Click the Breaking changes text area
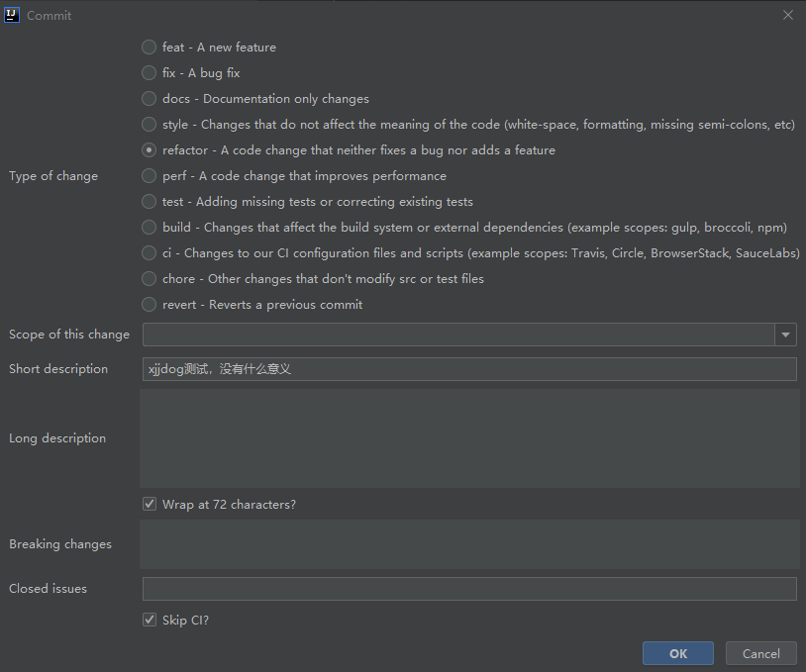The image size is (806, 672). tap(469, 544)
